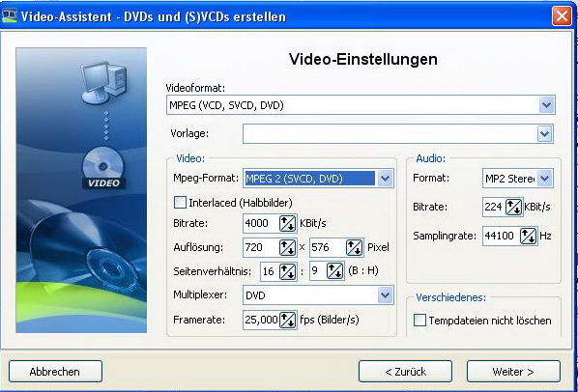Click the Videoformat label

pyautogui.click(x=195, y=88)
